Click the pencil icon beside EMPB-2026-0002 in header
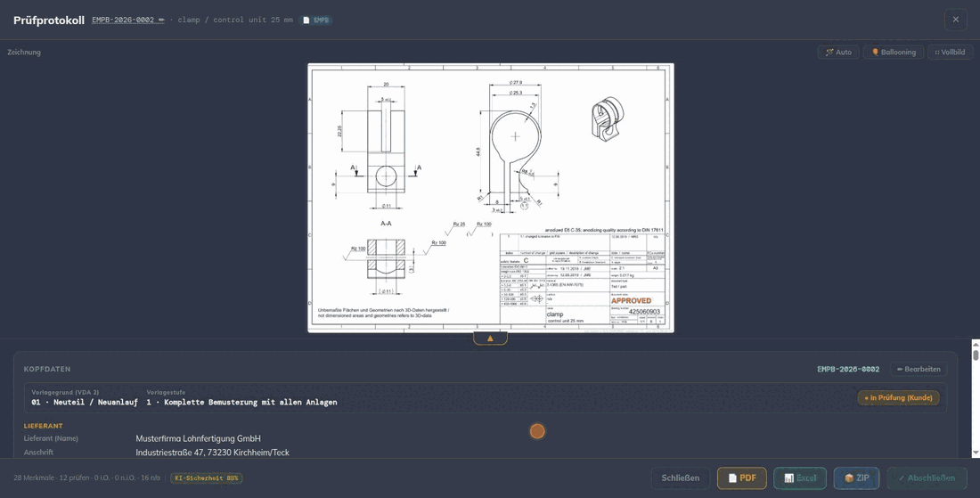The image size is (980, 498). [161, 20]
